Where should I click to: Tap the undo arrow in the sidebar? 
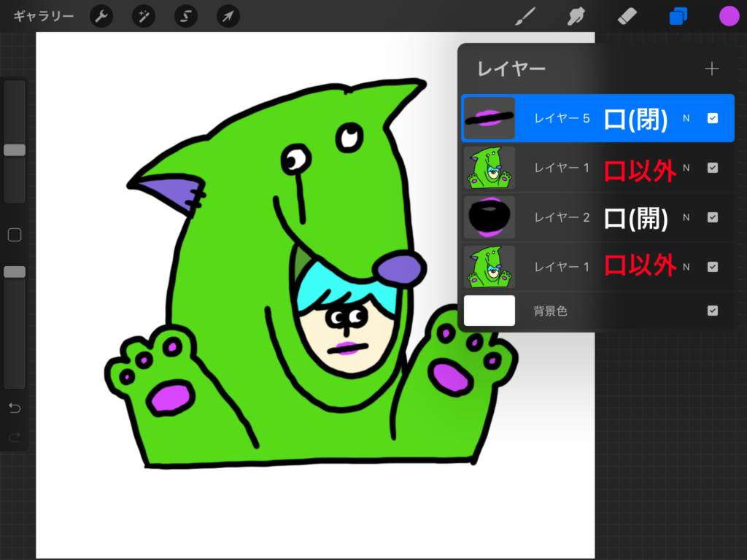15,408
